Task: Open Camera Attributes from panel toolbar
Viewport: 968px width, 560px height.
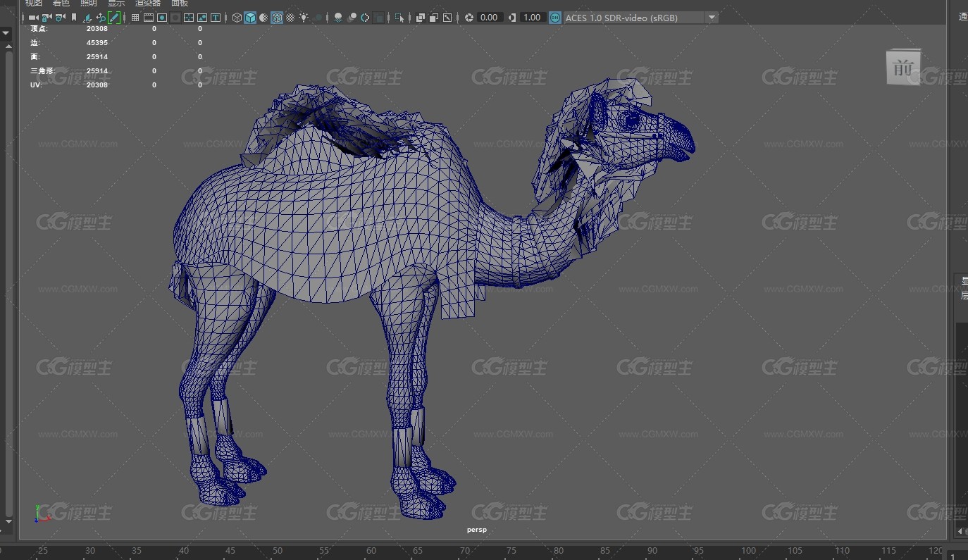Action: (x=60, y=18)
